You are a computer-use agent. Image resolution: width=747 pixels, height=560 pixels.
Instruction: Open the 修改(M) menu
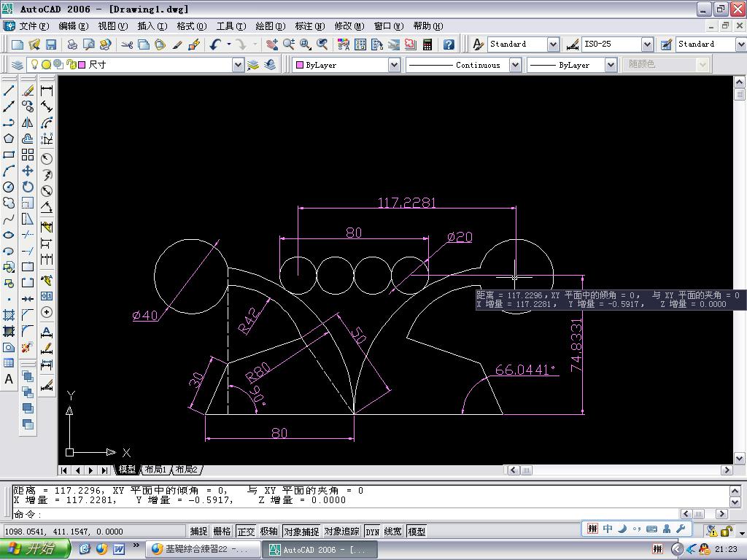click(x=349, y=26)
